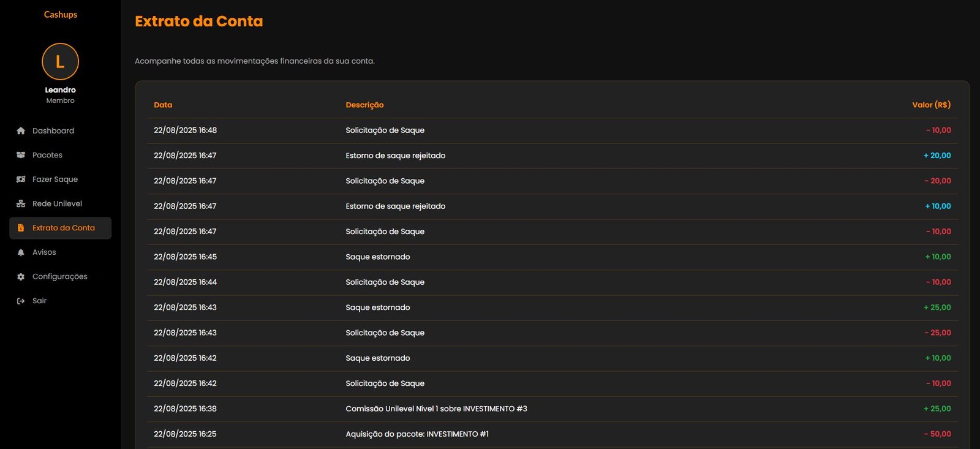980x449 pixels.
Task: Open the Pacotes menu item
Action: [x=47, y=155]
